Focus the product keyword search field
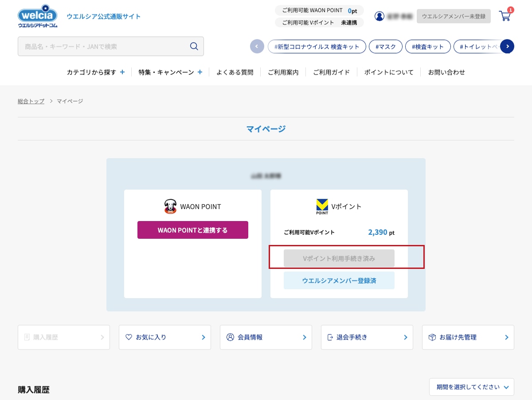Screen dimensions: 532x400 pyautogui.click(x=104, y=47)
